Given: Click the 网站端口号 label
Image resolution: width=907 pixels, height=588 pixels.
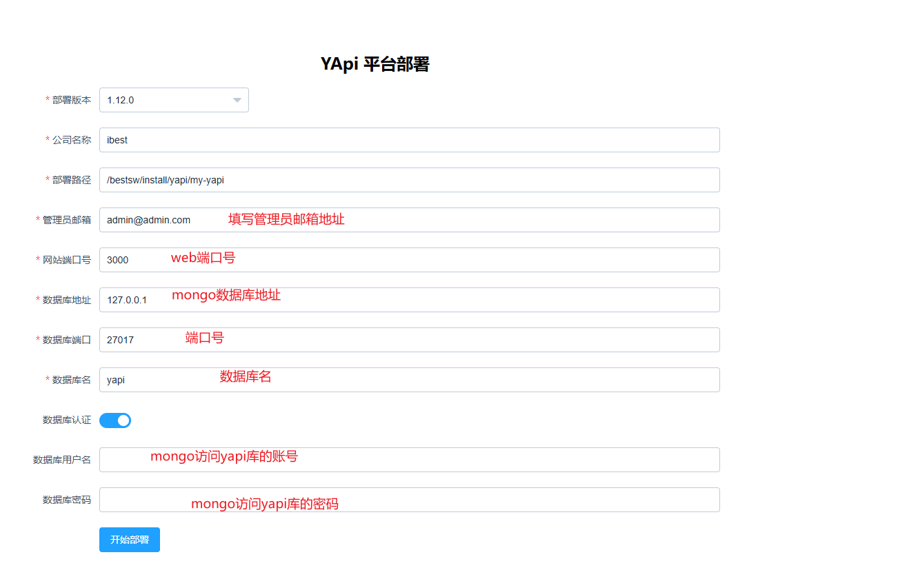Looking at the screenshot, I should coord(67,260).
